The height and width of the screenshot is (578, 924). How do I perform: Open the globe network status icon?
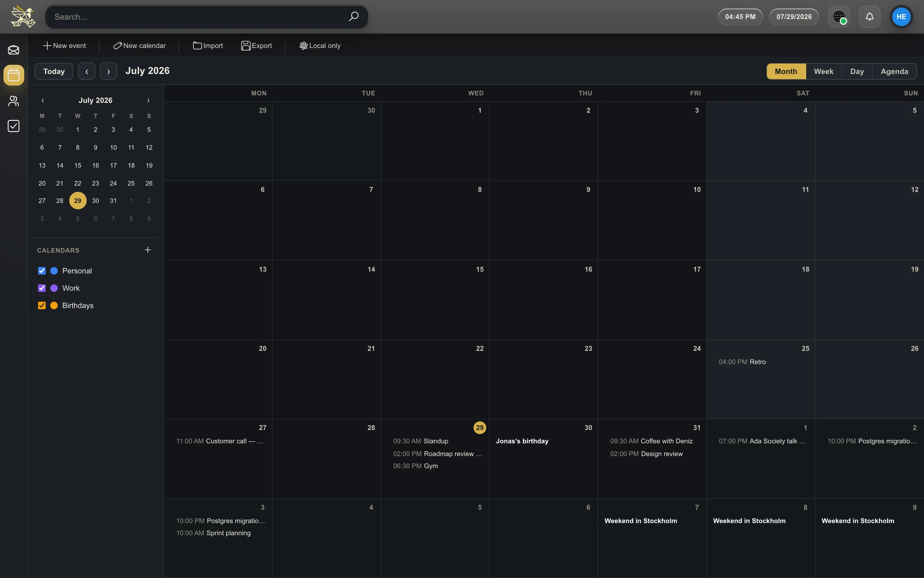[x=839, y=17]
